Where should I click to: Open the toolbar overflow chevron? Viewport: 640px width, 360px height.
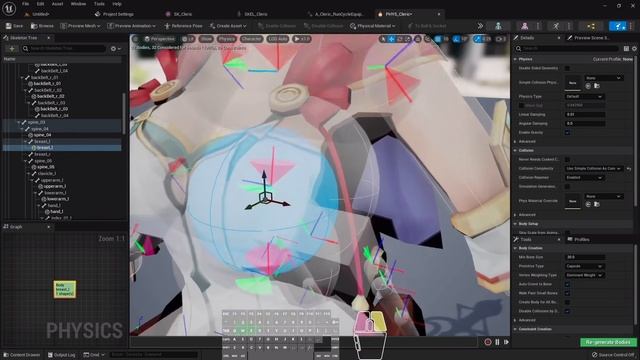(480, 26)
